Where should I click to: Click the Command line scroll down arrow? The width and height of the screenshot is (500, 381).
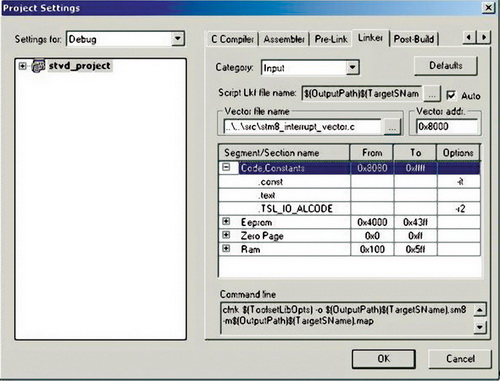479,327
